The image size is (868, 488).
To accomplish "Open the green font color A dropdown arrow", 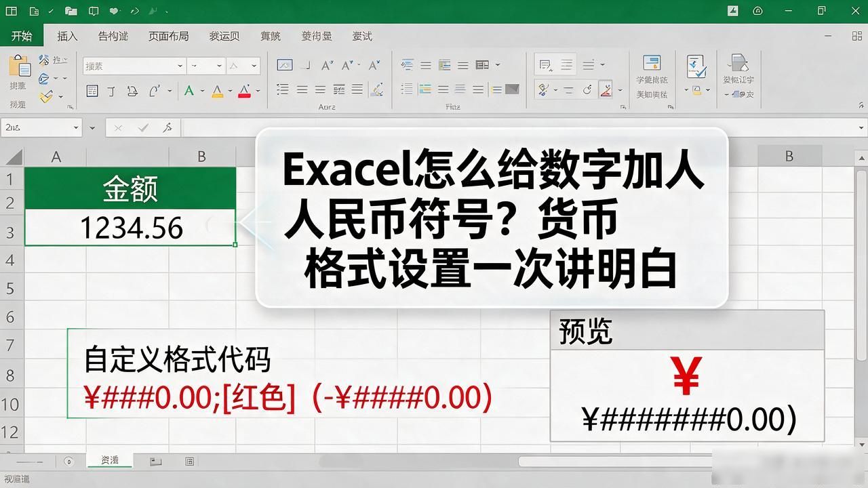I will [x=203, y=90].
